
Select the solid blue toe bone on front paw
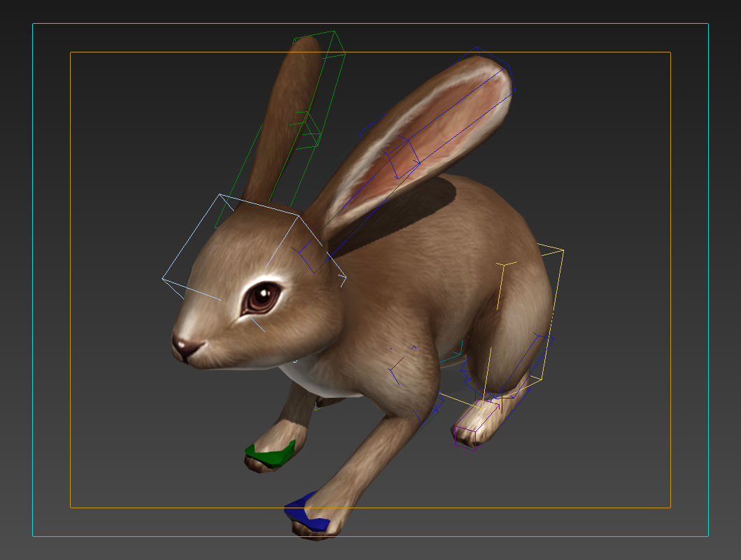point(306,512)
